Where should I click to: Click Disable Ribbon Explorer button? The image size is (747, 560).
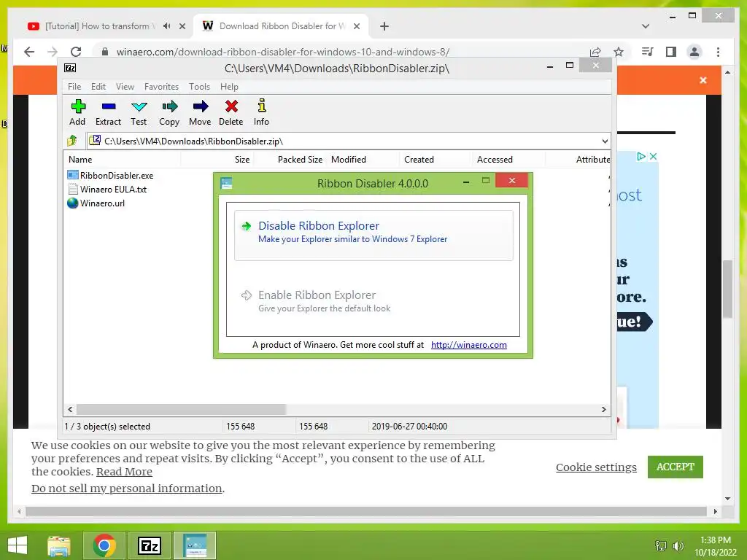[373, 236]
